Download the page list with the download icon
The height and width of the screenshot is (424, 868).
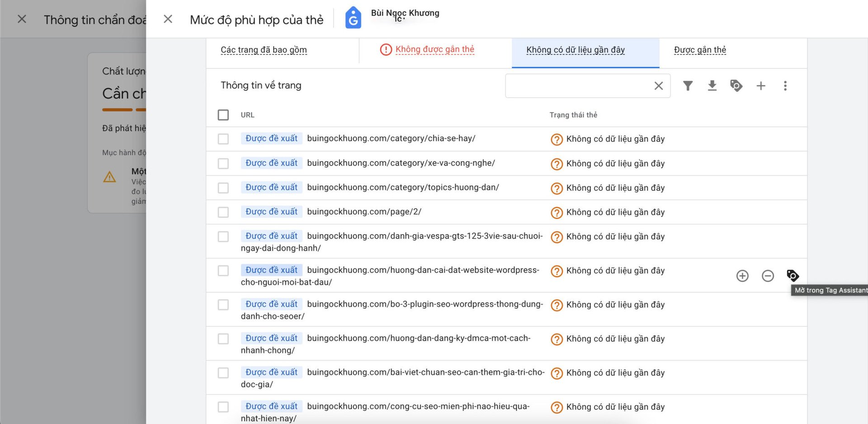712,86
